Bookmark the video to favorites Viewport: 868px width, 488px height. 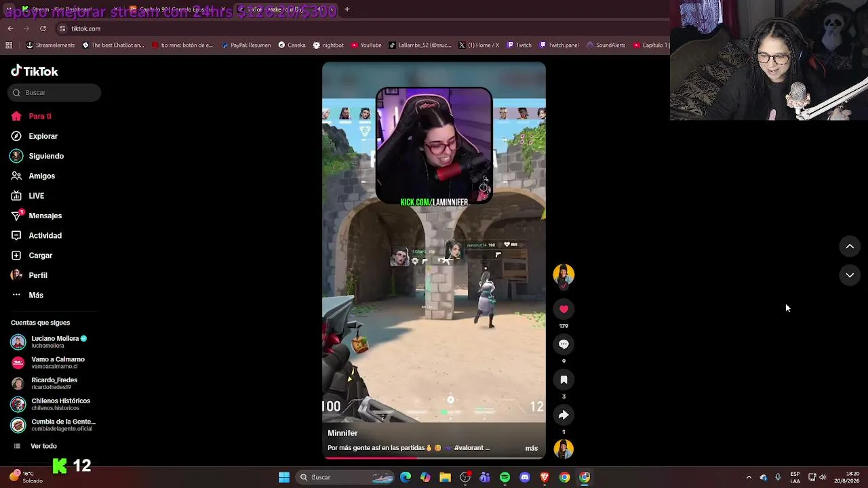pyautogui.click(x=564, y=380)
